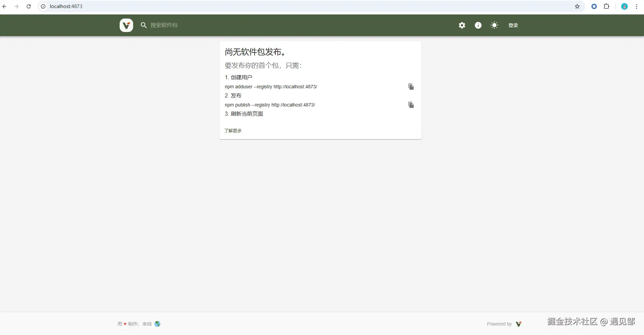Click the step text '3. 刷新当前页面'
Screen dimensions: 644x335
pyautogui.click(x=244, y=114)
